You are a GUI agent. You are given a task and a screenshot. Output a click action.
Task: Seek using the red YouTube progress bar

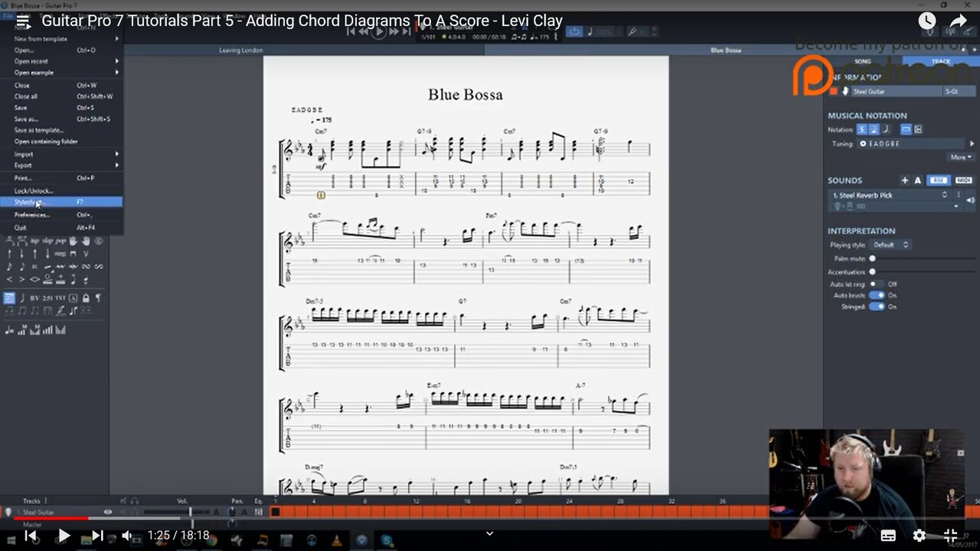[x=490, y=518]
